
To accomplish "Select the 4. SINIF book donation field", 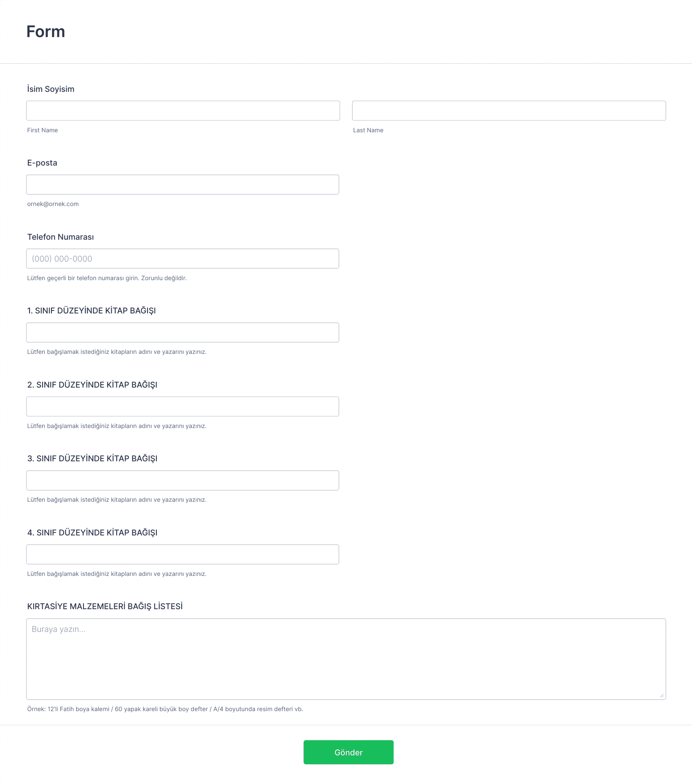I will (182, 554).
